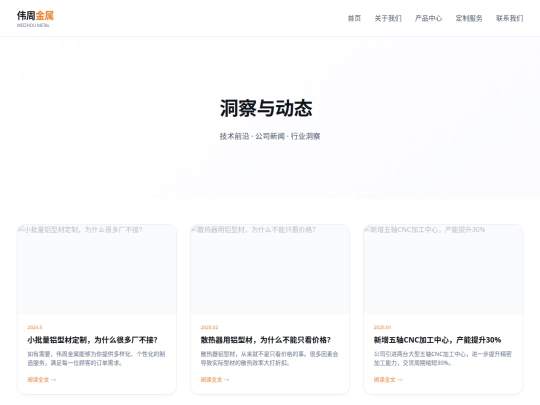Image resolution: width=540 pixels, height=405 pixels.
Task: Click the date label on the 小批量铝型材定制 card
Action: (x=35, y=327)
